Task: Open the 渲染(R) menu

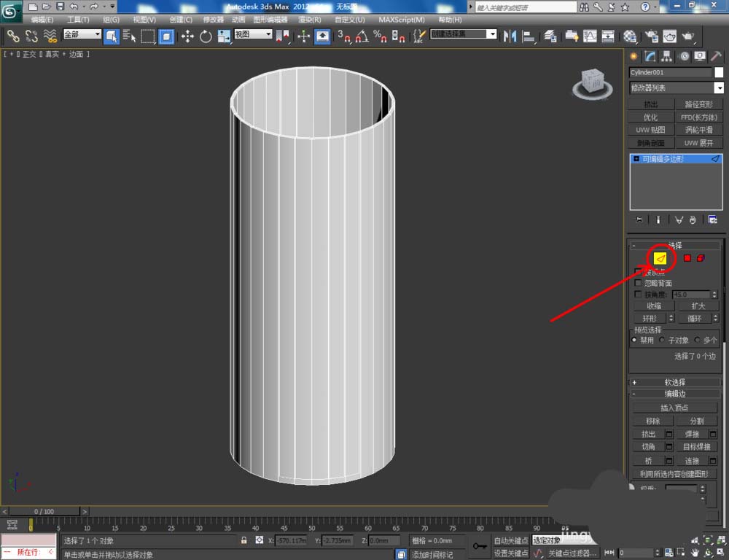Action: (x=311, y=20)
